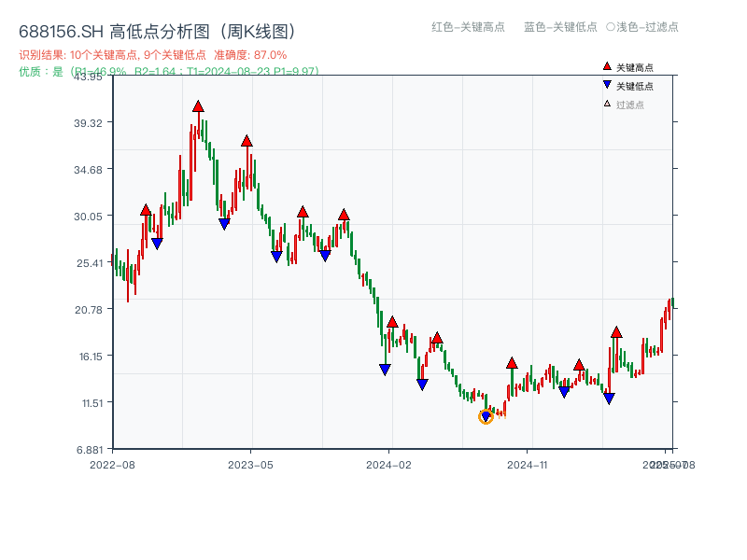Select the blue 关键低点 triangle legend icon
Viewport: 747px width, 560px height.
click(608, 86)
